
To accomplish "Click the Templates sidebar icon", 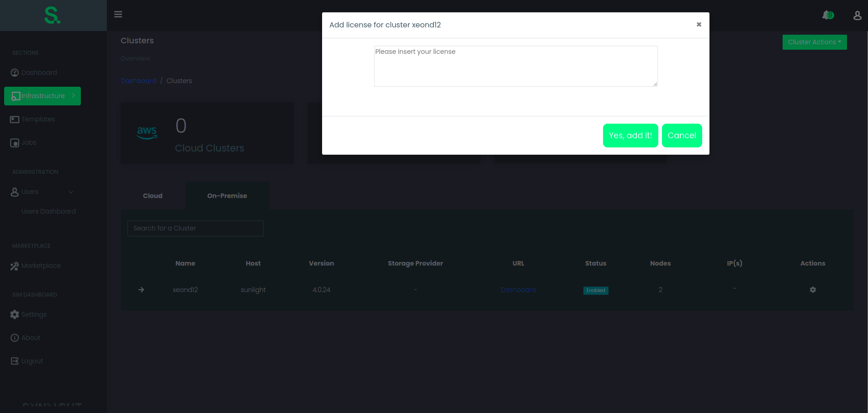I will 15,119.
